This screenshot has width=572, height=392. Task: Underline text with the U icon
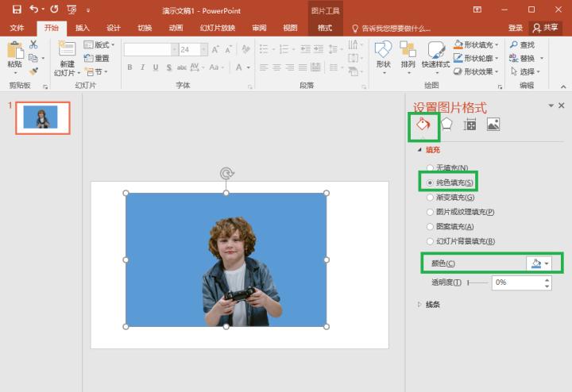156,67
